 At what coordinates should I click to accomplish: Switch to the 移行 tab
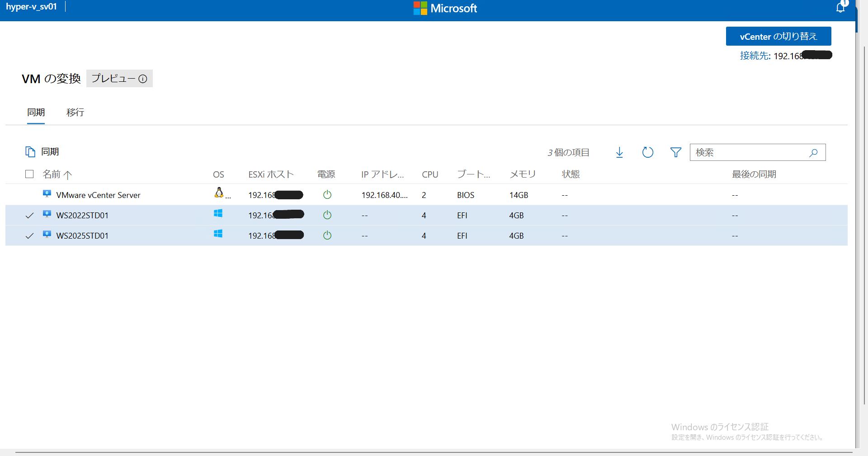pos(75,112)
